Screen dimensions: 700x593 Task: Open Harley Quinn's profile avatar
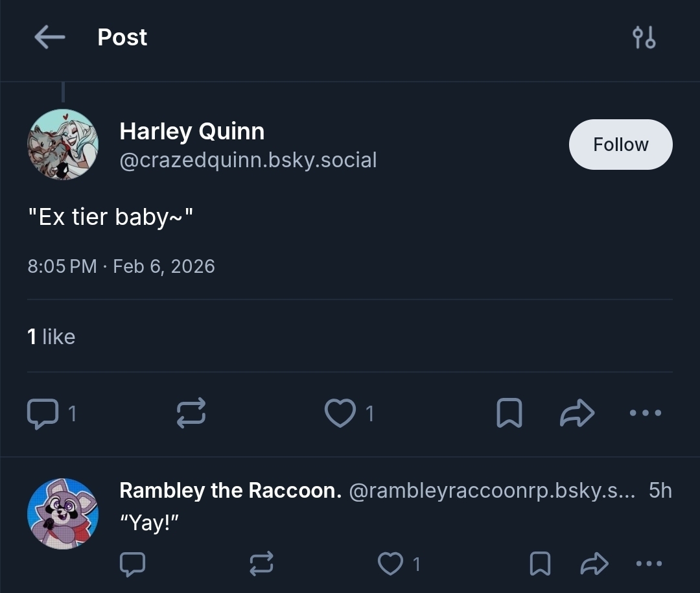pyautogui.click(x=63, y=145)
